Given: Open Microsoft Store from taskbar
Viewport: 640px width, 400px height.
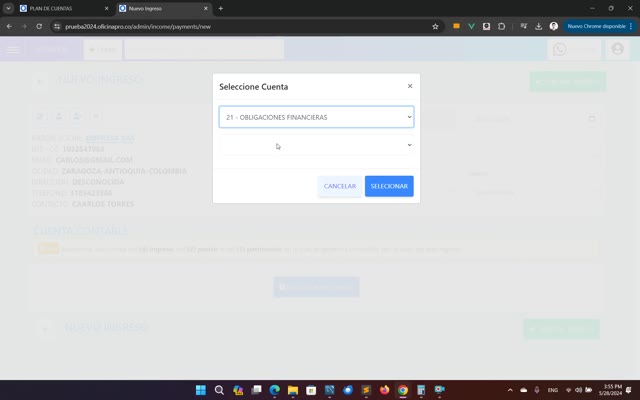Looking at the screenshot, I should [x=311, y=390].
